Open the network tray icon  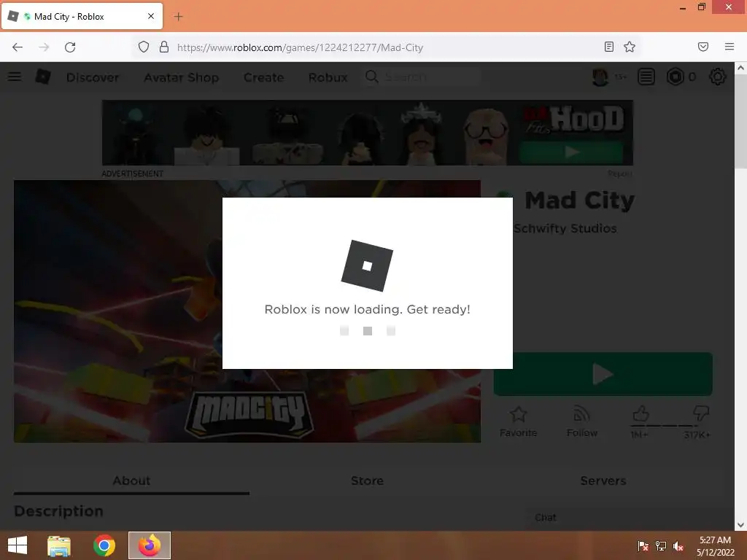(661, 546)
